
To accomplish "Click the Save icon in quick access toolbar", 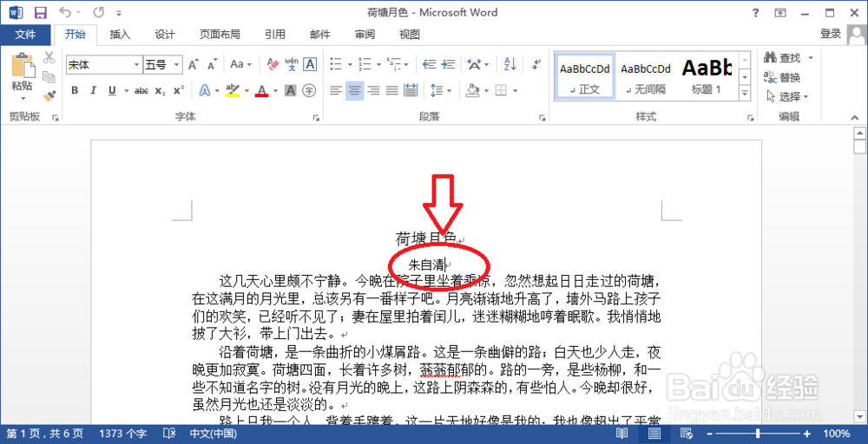I will (41, 12).
